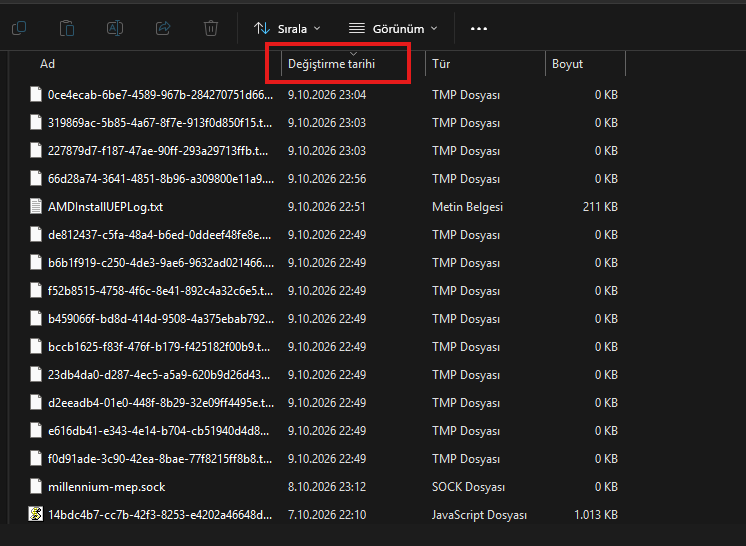746x546 pixels.
Task: Click the file icon of millennium-mep.sock
Action: tap(36, 487)
